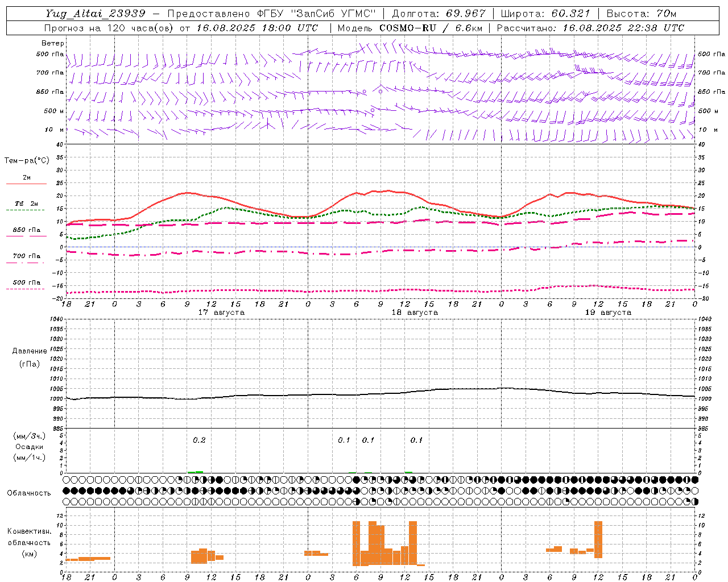Click the tallest orange bar on 19 августа

tap(598, 539)
